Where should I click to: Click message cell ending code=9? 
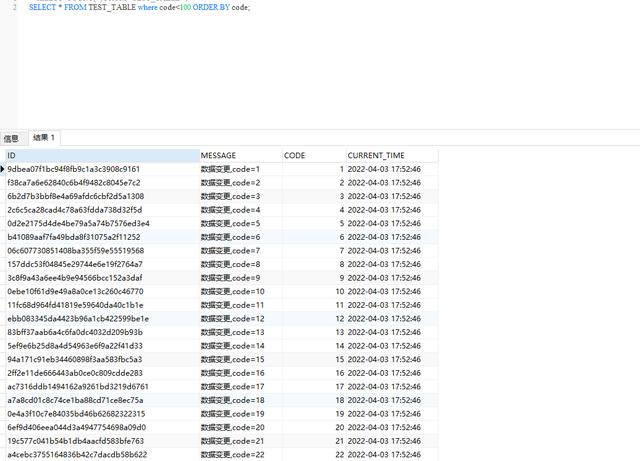pyautogui.click(x=240, y=278)
